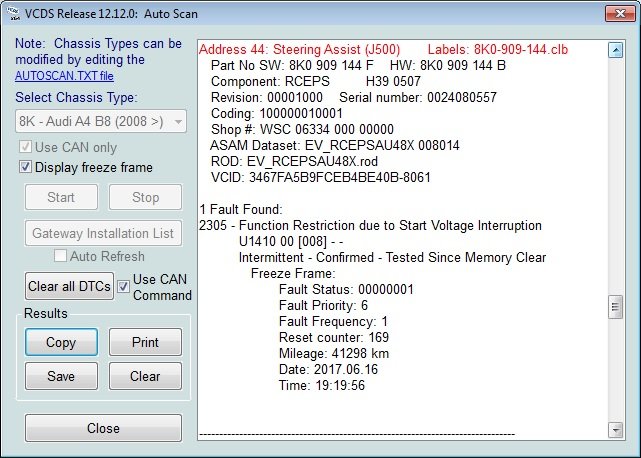Click the Clear all DTCs button

[x=69, y=286]
